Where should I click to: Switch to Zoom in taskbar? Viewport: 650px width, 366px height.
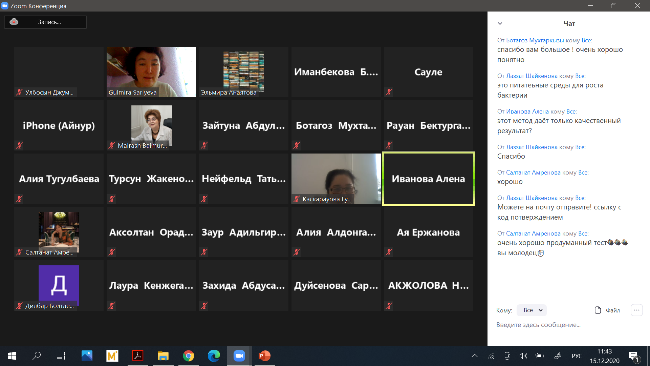pyautogui.click(x=239, y=356)
